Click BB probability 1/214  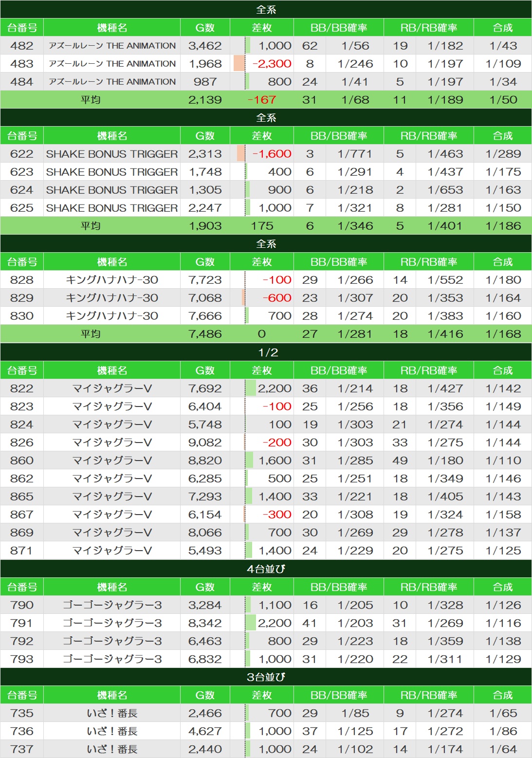pos(355,388)
